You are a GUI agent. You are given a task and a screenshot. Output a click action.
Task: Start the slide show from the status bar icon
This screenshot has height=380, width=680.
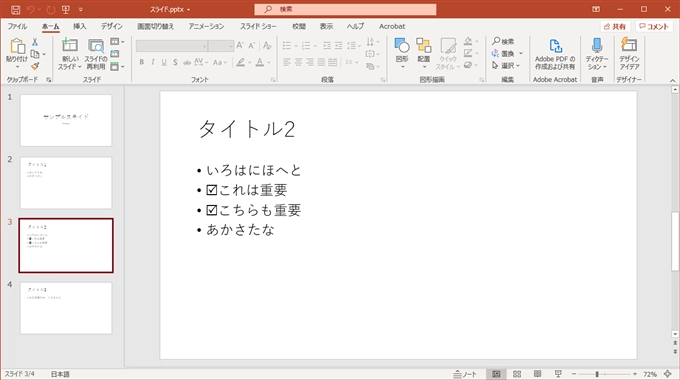[558, 374]
